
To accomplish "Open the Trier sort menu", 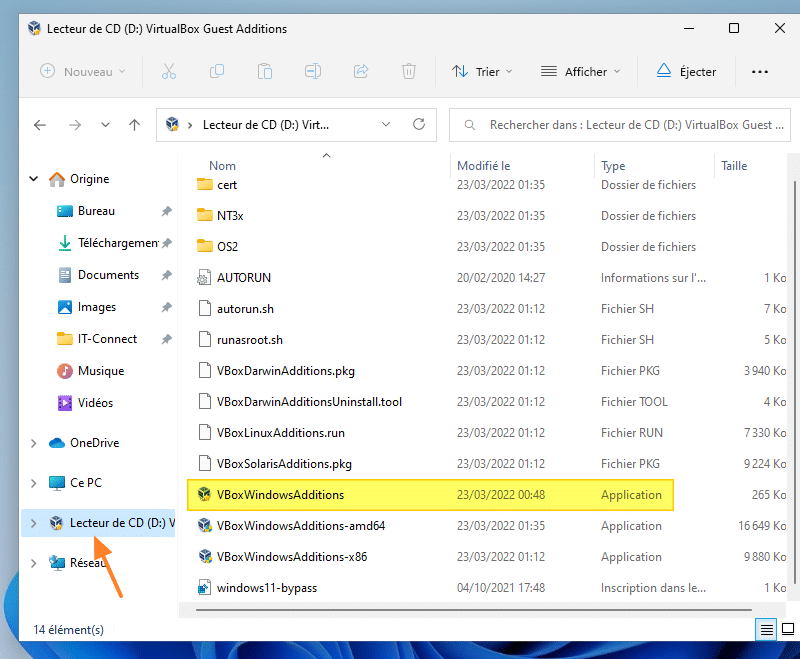I will coord(482,71).
